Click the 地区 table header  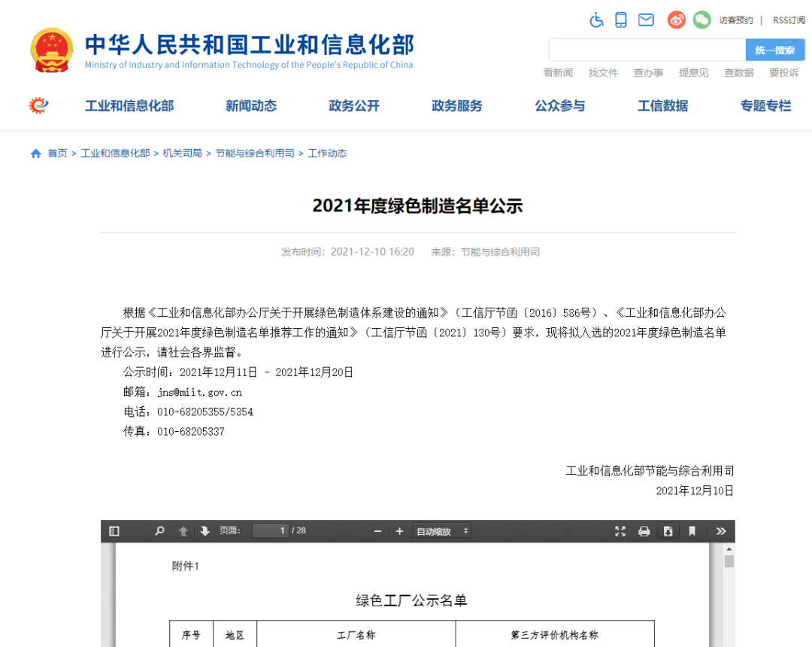[x=235, y=635]
